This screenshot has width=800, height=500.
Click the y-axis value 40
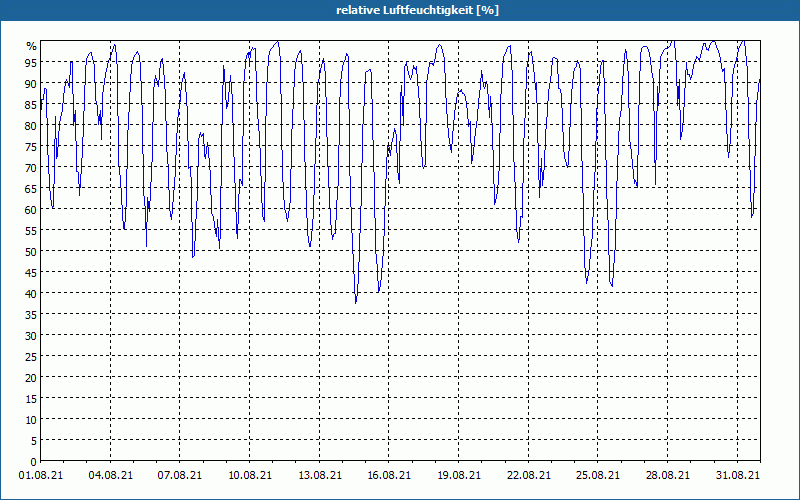coord(31,294)
